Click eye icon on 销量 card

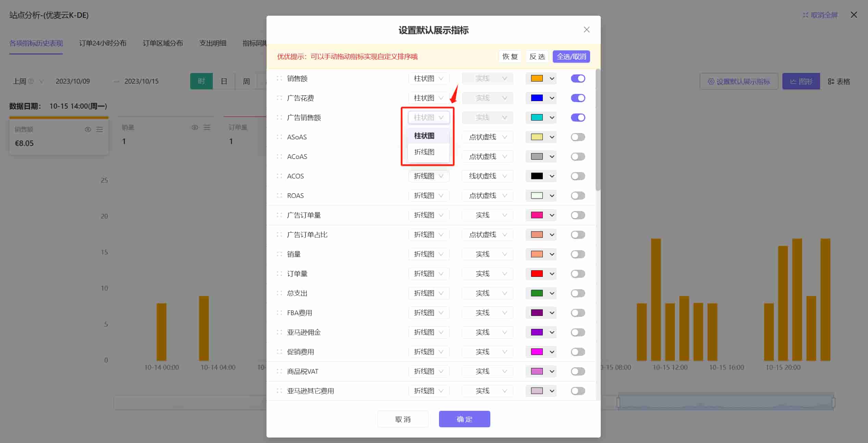[195, 127]
